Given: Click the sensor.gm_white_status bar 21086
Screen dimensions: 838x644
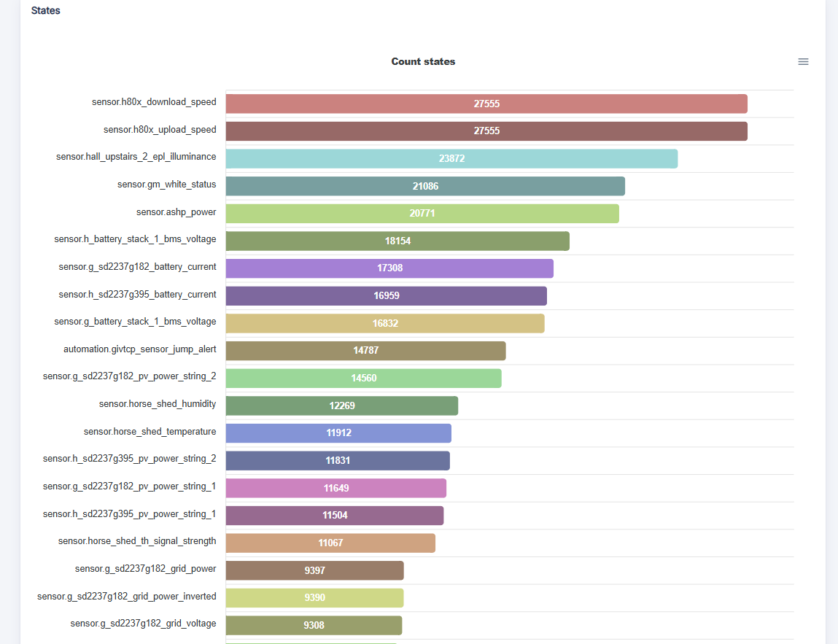Looking at the screenshot, I should point(425,187).
